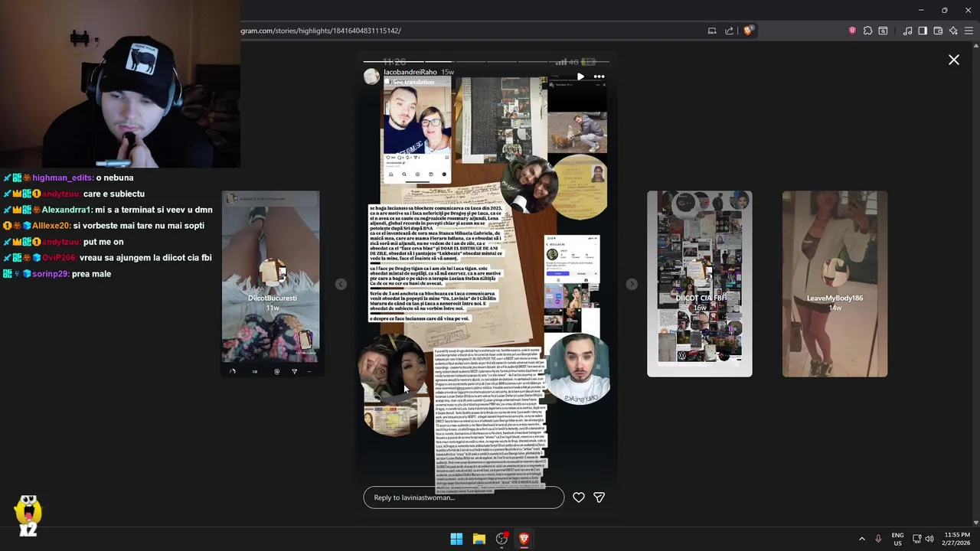980x551 pixels.
Task: Click the browser address bar URL
Action: click(320, 31)
